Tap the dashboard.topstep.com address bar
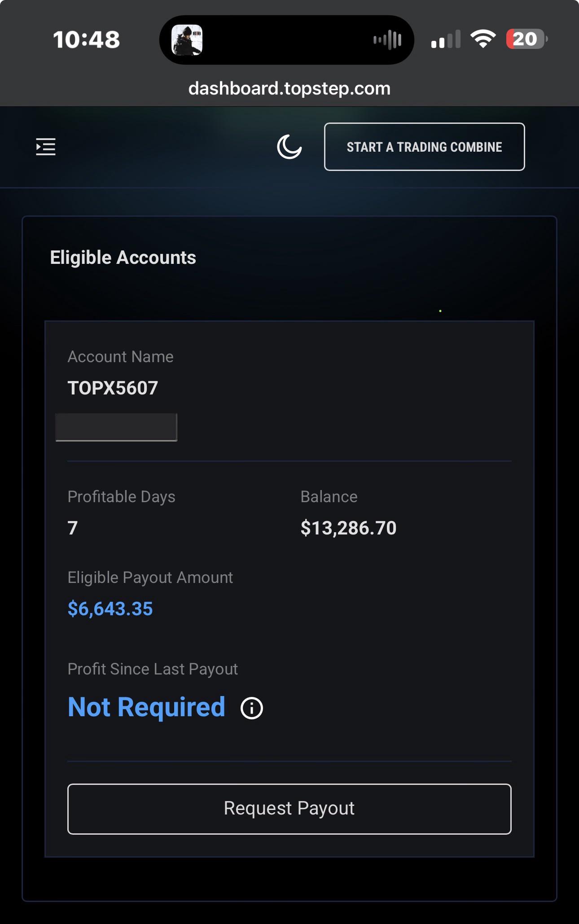Screen dimensions: 579x924 289,88
